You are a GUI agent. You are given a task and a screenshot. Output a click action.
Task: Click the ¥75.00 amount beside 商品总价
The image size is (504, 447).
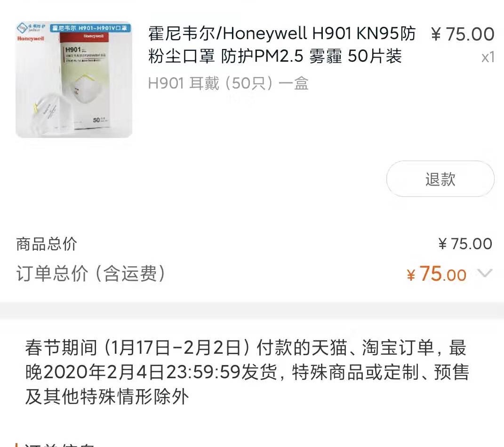click(x=465, y=244)
